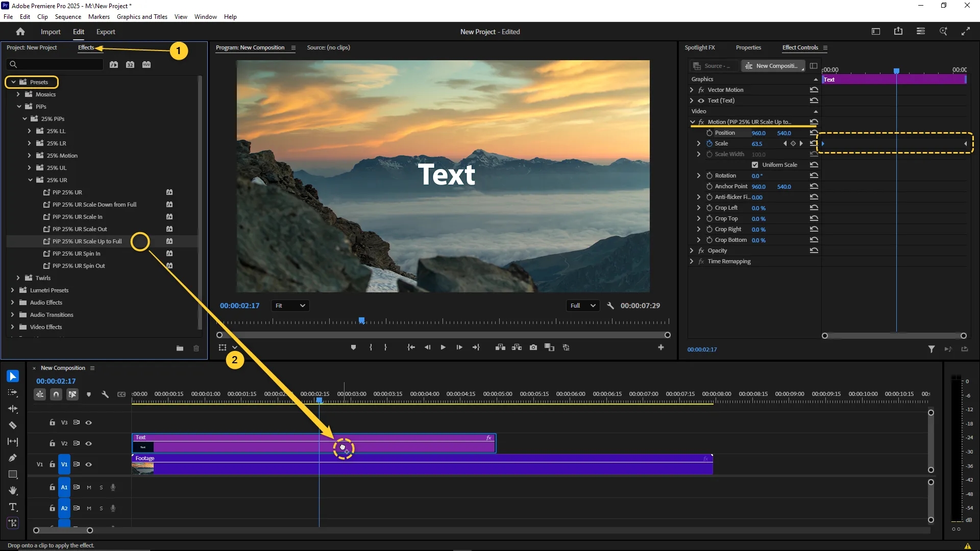980x551 pixels.
Task: Click Go to Next Keyframe for Scale
Action: point(801,143)
